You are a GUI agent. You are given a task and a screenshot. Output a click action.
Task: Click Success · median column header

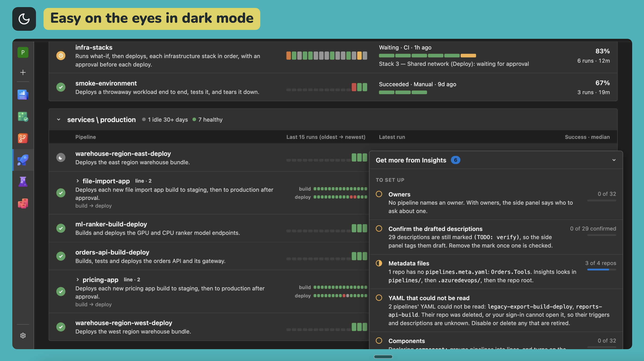pos(587,137)
